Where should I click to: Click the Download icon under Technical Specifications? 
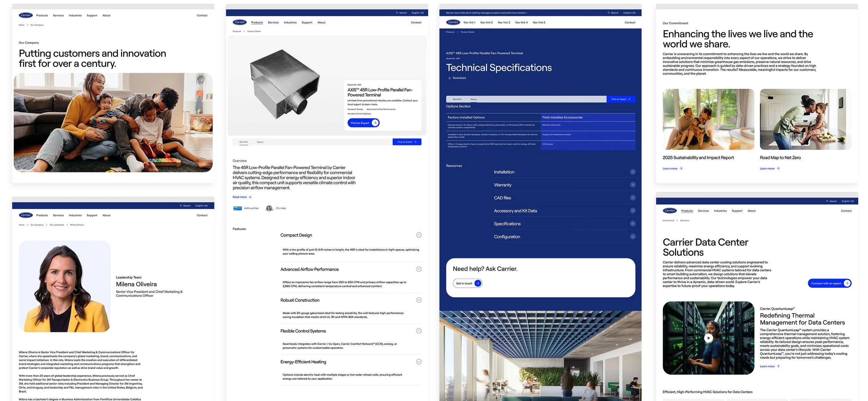449,78
